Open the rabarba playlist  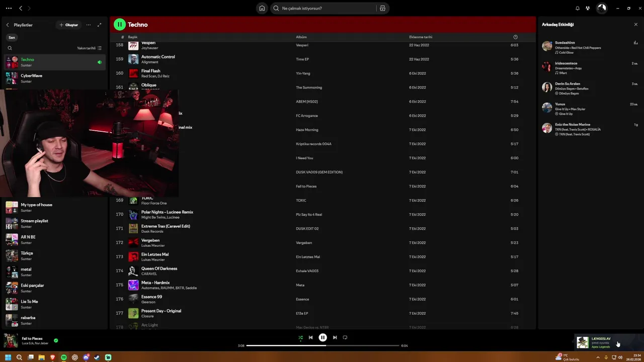54,320
